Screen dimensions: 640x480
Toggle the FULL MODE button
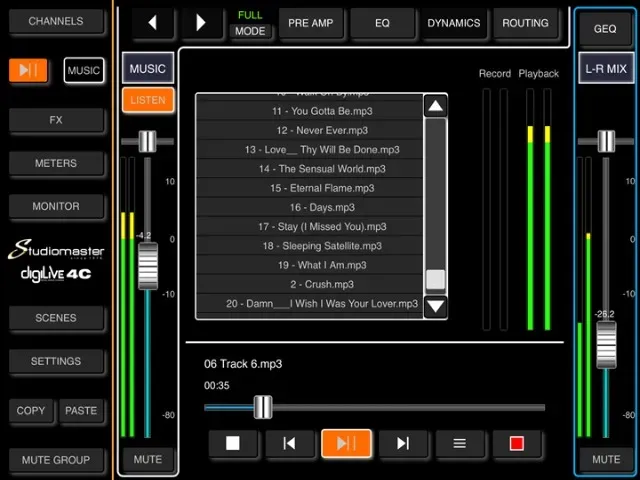(x=250, y=23)
